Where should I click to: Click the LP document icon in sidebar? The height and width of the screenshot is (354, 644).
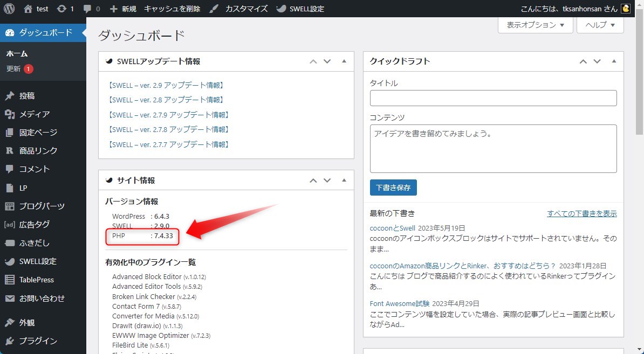coord(10,188)
